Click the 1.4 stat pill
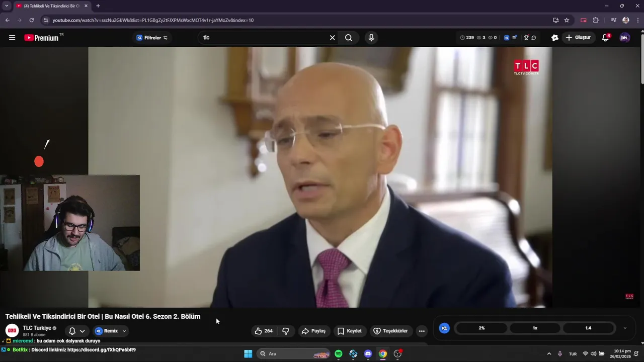This screenshot has height=362, width=644. tap(588, 328)
